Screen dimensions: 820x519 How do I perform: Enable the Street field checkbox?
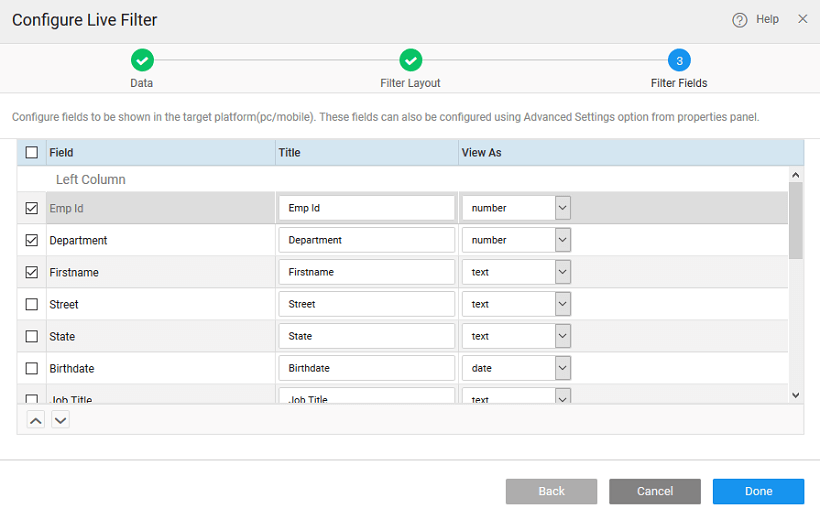point(32,304)
